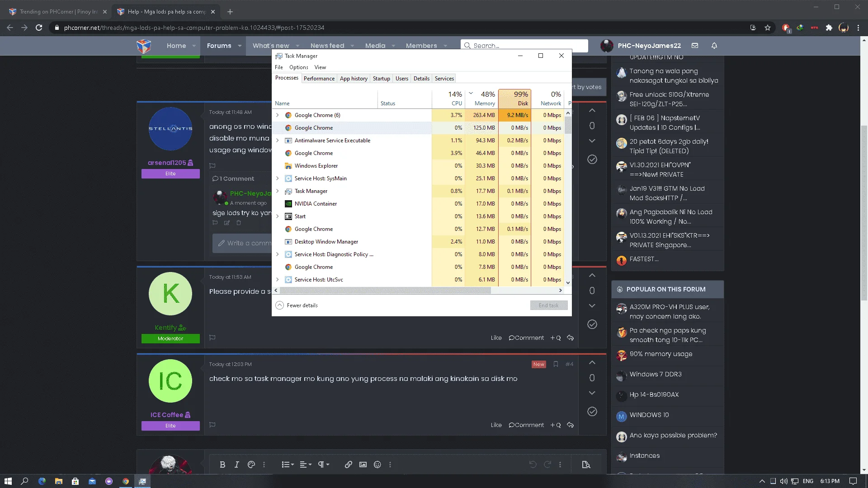Like ICE Coffee's post

496,425
